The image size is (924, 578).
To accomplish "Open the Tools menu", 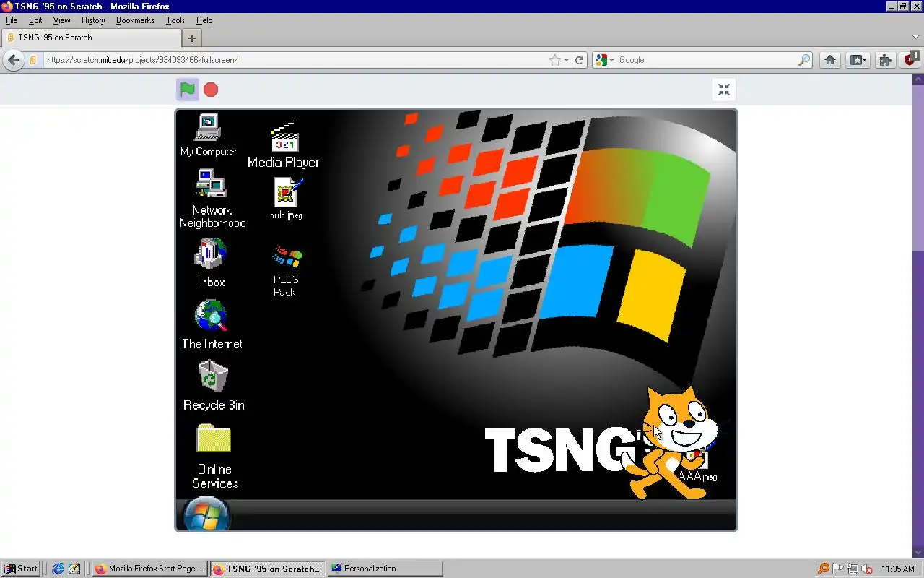I will (175, 20).
